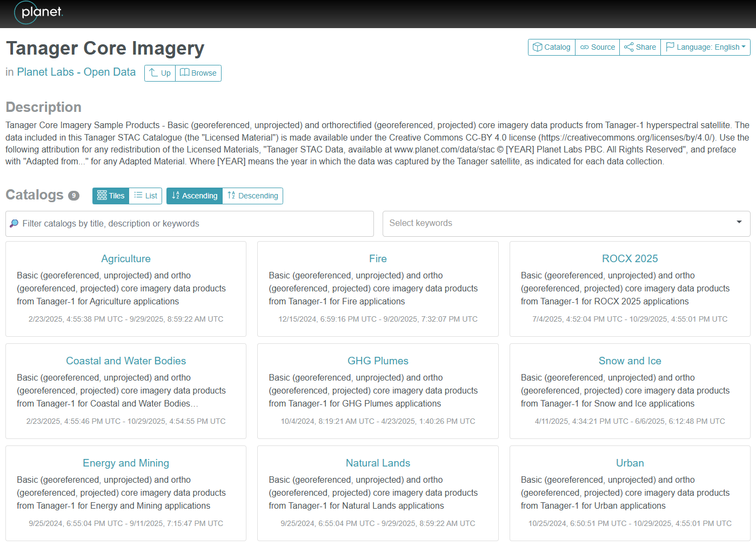
Task: Click the Agriculture date range text
Action: pyautogui.click(x=126, y=319)
